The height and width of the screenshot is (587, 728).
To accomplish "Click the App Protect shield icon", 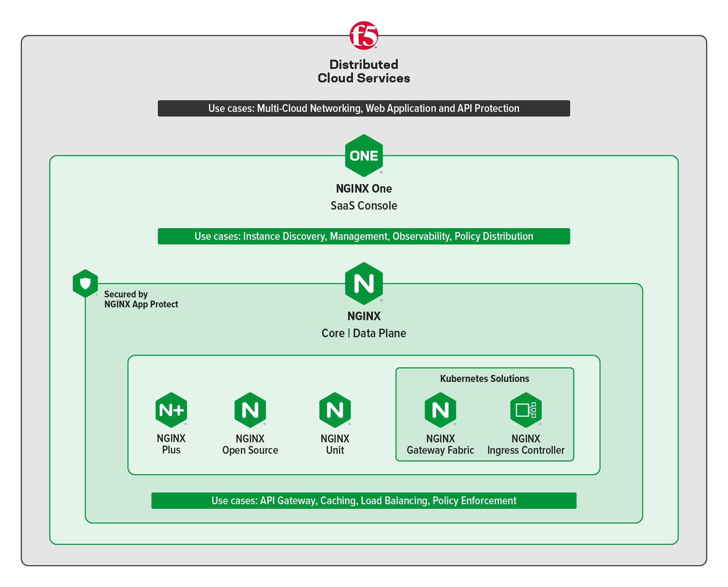I will [x=85, y=283].
